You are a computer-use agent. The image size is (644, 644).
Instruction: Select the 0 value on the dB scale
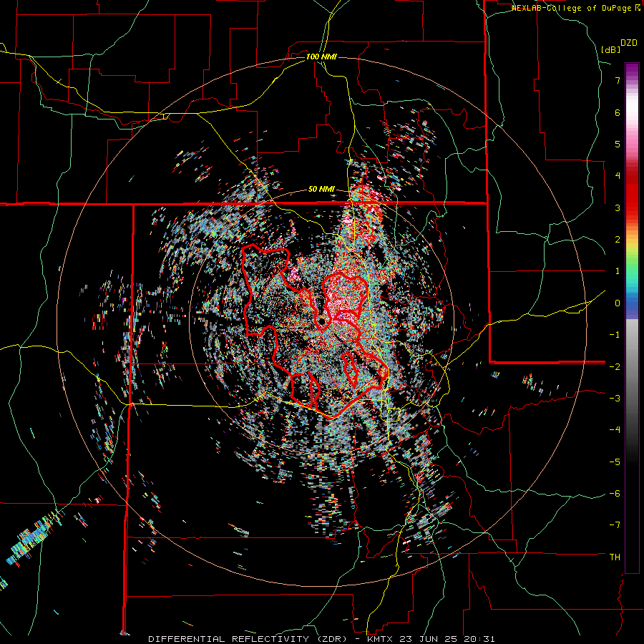(618, 303)
